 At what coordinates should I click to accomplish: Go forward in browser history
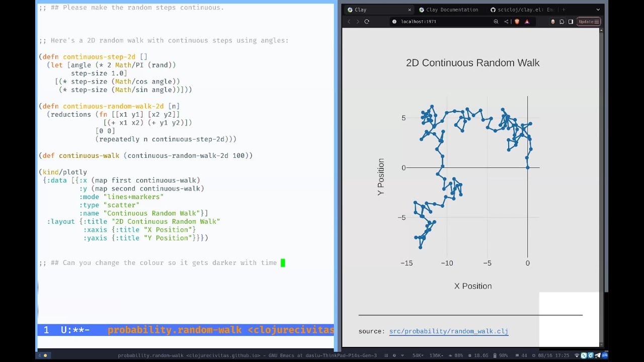click(x=358, y=22)
